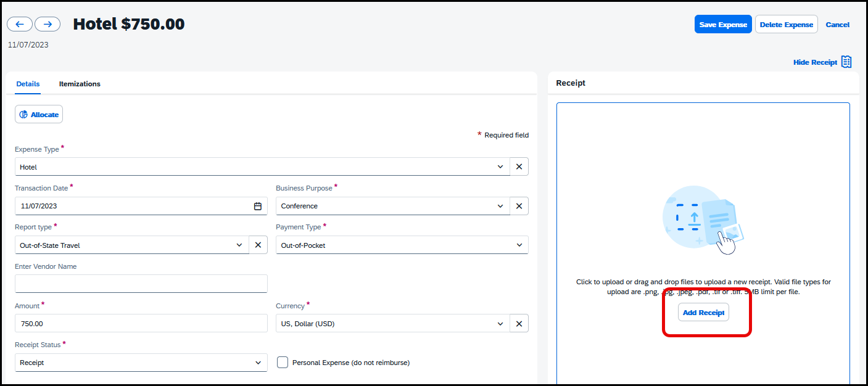868x386 pixels.
Task: Clear the Report type selection
Action: point(258,245)
